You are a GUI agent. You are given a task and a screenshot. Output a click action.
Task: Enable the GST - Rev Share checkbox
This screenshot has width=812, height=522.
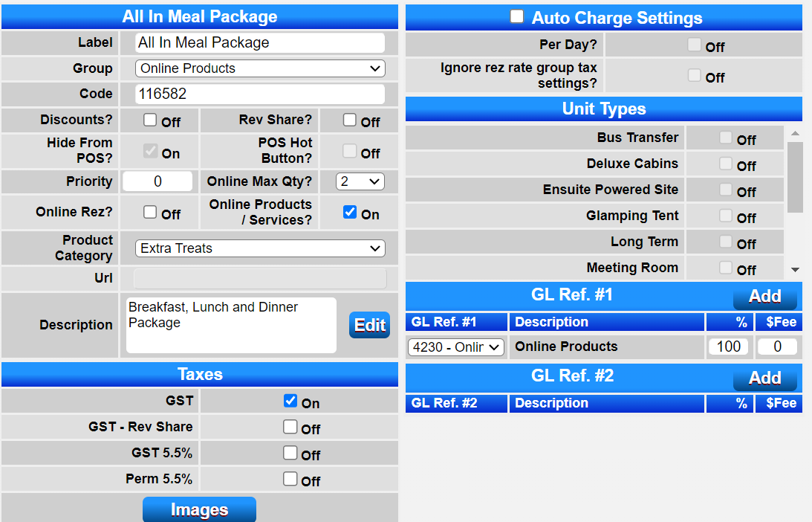pos(290,427)
